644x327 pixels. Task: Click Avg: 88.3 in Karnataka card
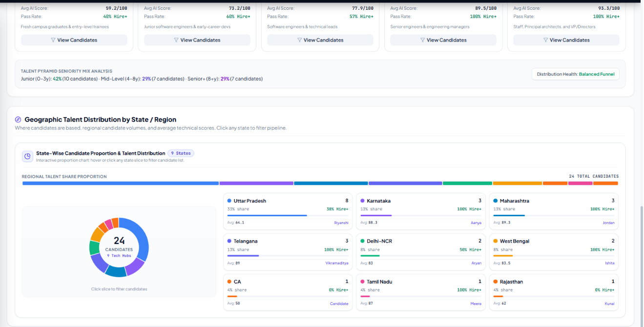click(369, 223)
